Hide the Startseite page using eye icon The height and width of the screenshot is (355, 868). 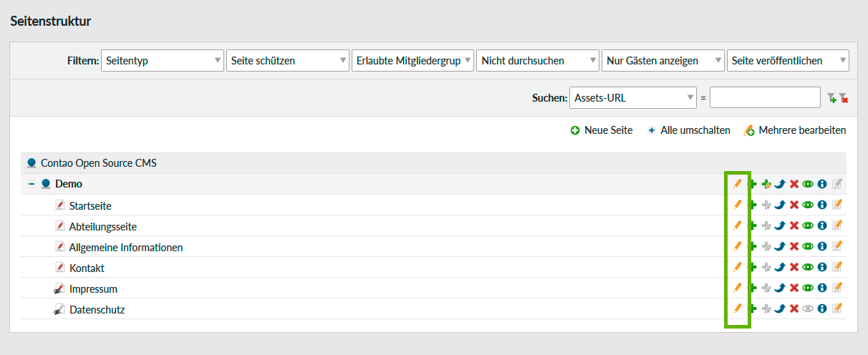(808, 205)
